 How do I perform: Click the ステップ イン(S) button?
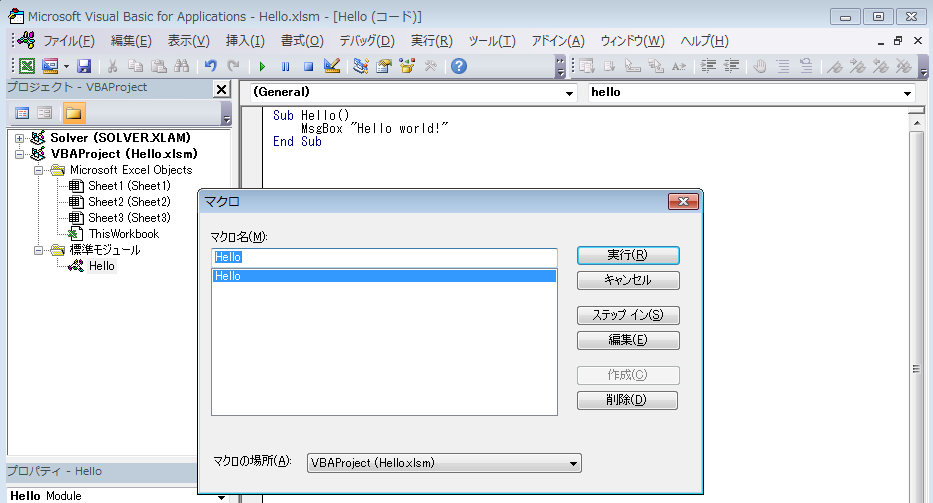[x=628, y=315]
